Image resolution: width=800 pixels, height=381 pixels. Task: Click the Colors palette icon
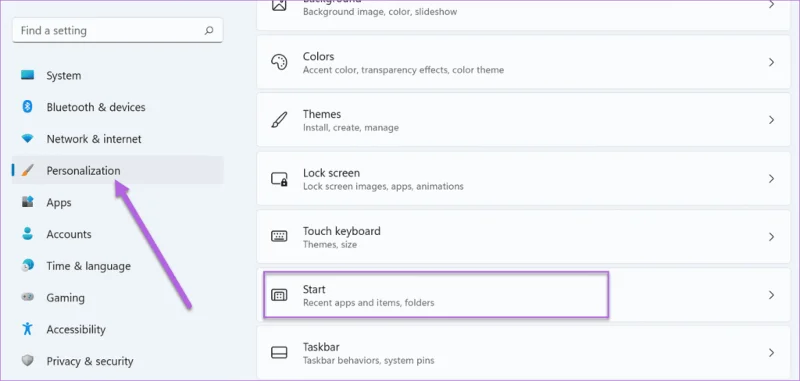(x=279, y=62)
